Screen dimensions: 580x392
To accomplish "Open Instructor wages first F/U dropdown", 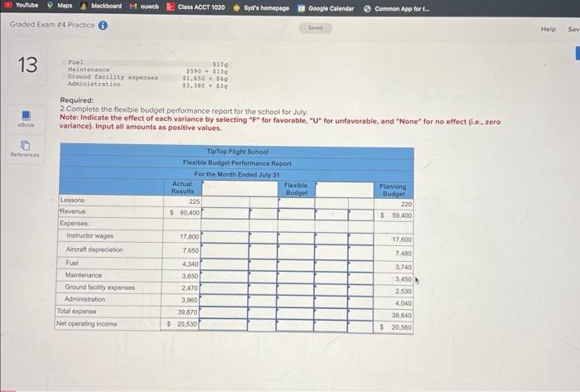I will 263,237.
